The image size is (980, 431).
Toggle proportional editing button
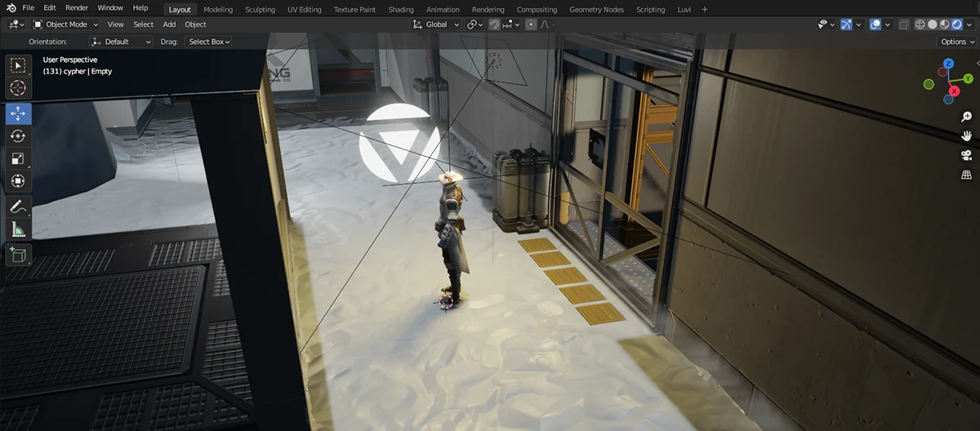(x=532, y=24)
